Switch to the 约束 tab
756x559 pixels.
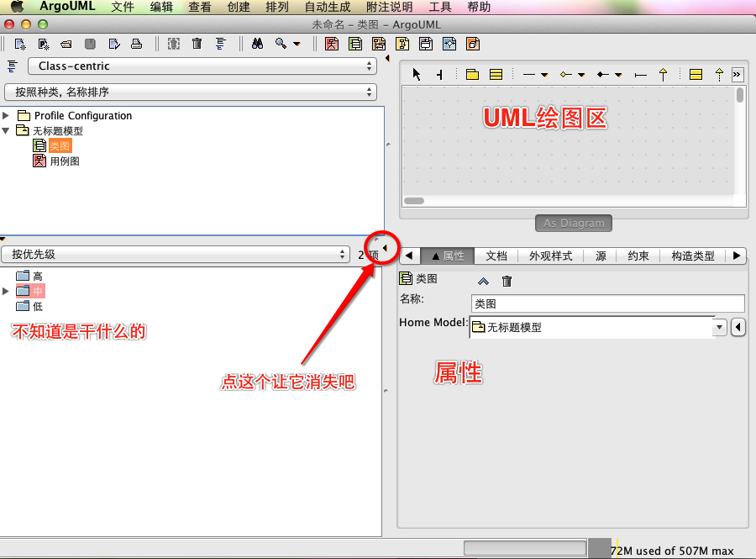(x=638, y=256)
